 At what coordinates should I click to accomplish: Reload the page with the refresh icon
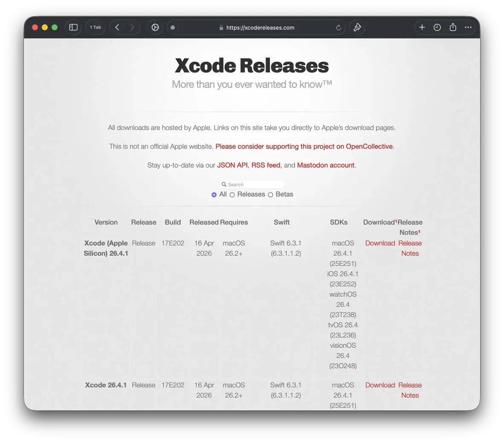(339, 28)
